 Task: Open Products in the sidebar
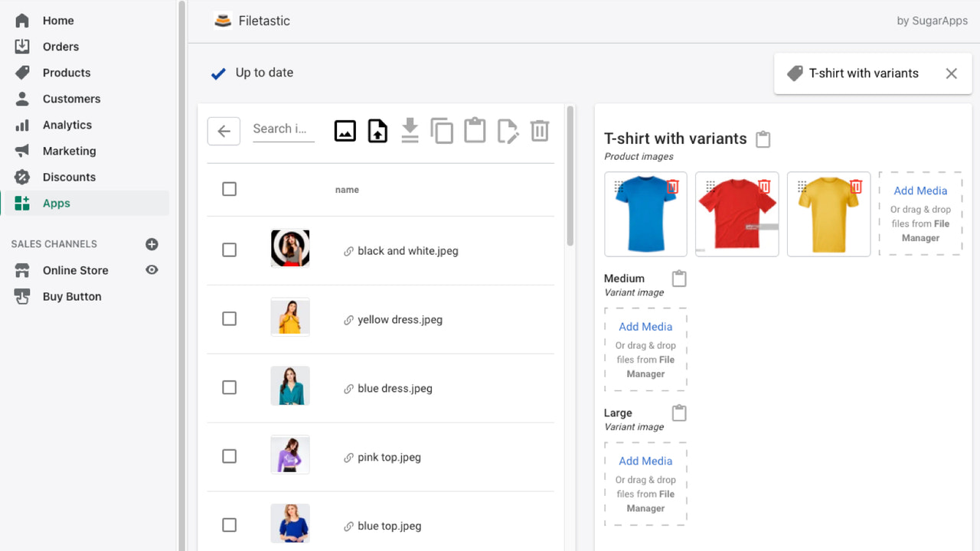[x=67, y=72]
